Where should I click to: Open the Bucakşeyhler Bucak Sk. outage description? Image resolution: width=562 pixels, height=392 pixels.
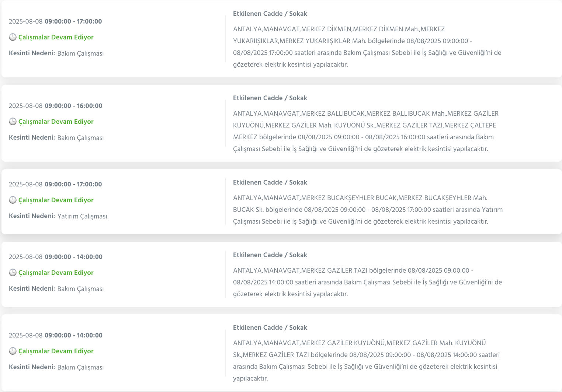click(x=368, y=210)
